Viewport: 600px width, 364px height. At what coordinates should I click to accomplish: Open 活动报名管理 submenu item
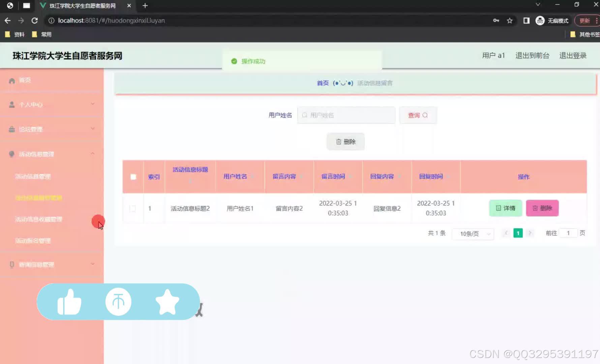pos(33,241)
